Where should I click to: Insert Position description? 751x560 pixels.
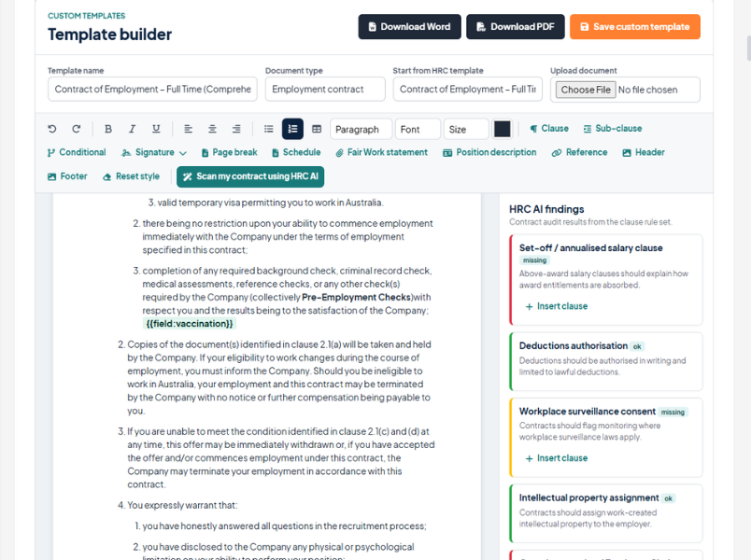[x=489, y=152]
